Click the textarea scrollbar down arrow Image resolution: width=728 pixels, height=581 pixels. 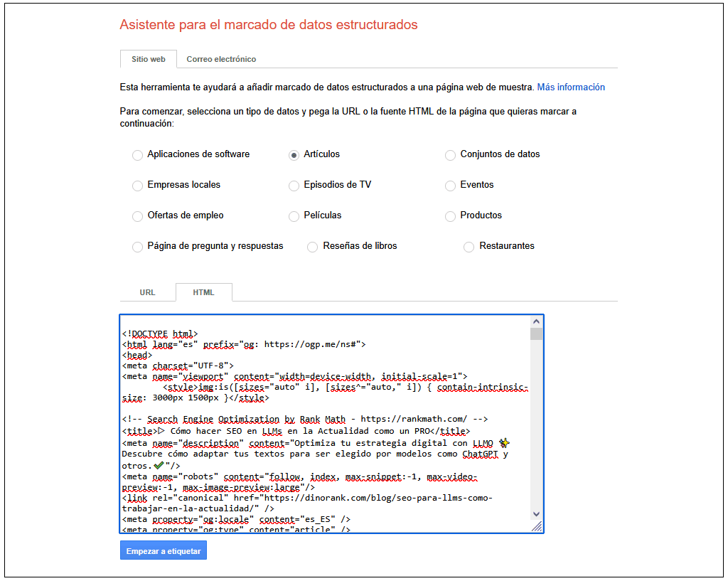(537, 514)
